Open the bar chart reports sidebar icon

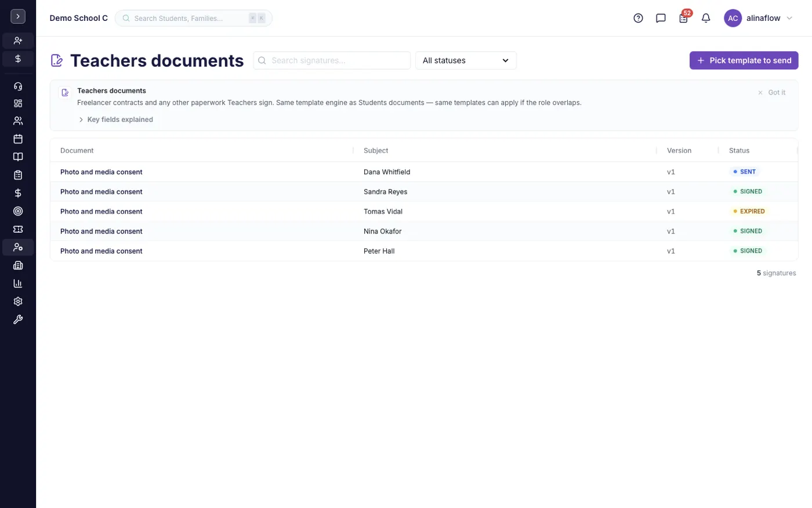(x=18, y=283)
